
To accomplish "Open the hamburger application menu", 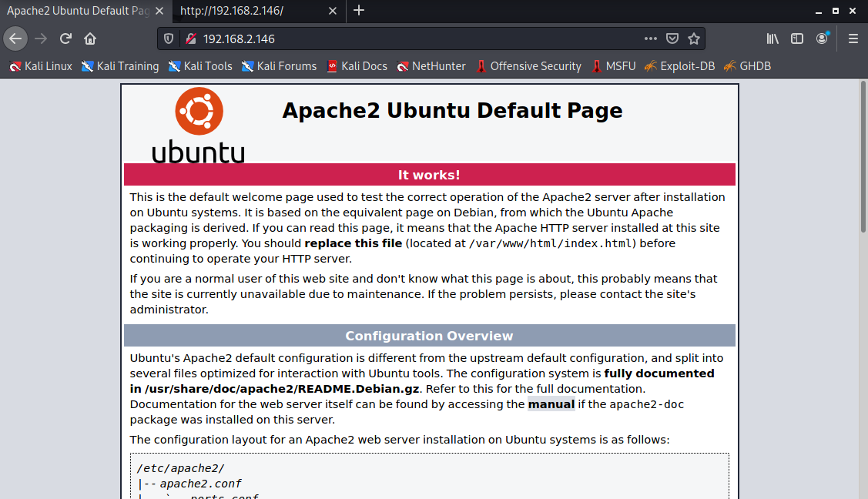I will (853, 39).
